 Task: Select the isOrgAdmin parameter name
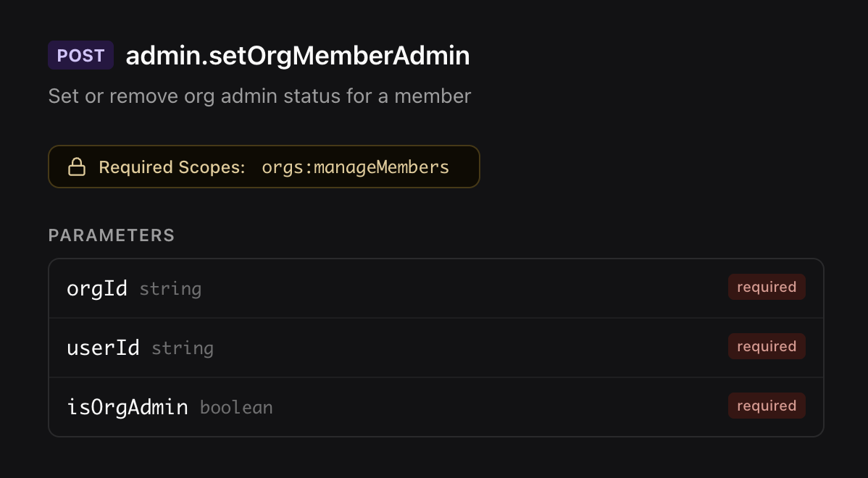tap(128, 407)
